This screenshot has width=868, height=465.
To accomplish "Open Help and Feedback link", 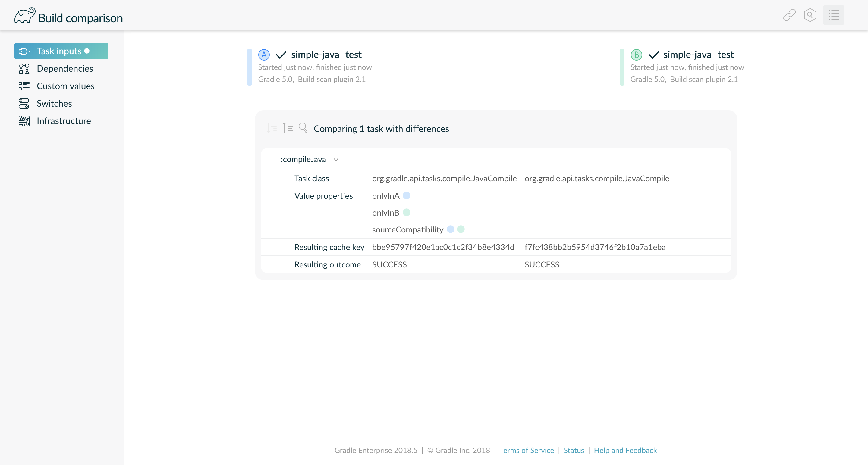I will (x=625, y=450).
